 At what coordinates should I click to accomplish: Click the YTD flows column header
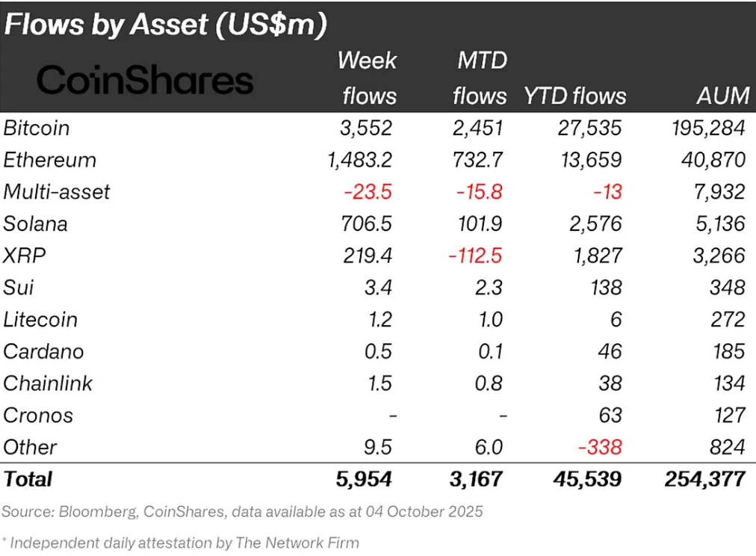coord(574,96)
